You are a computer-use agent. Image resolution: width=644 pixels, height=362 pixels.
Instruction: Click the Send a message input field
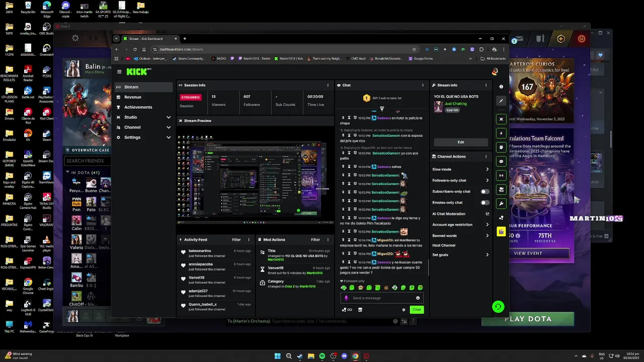[x=381, y=298]
